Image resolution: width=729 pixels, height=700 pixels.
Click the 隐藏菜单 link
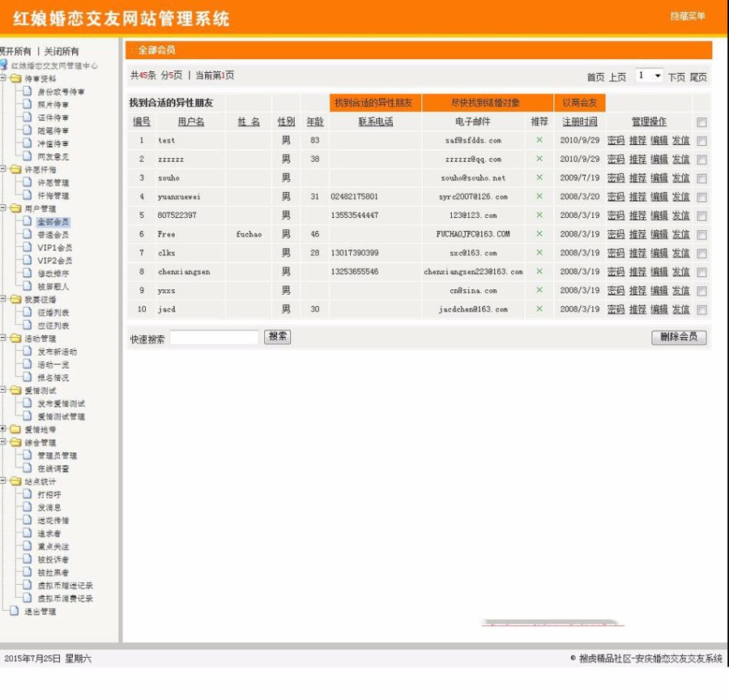(688, 16)
